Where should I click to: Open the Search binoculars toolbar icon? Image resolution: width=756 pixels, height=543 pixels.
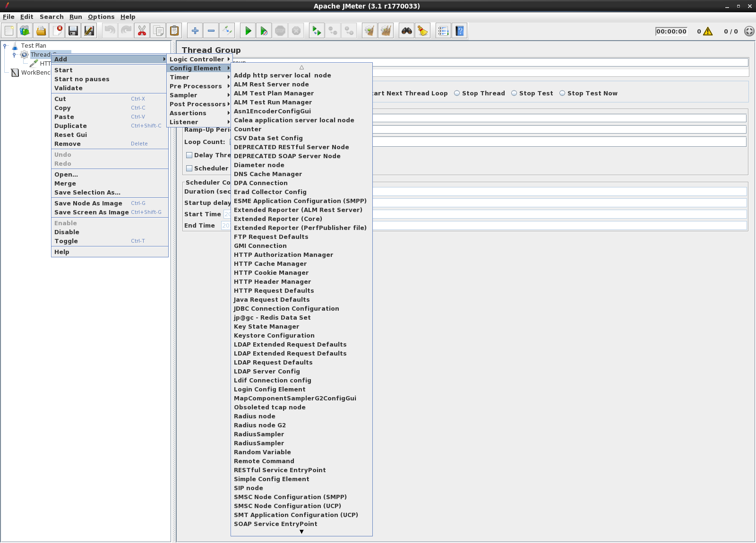point(406,30)
